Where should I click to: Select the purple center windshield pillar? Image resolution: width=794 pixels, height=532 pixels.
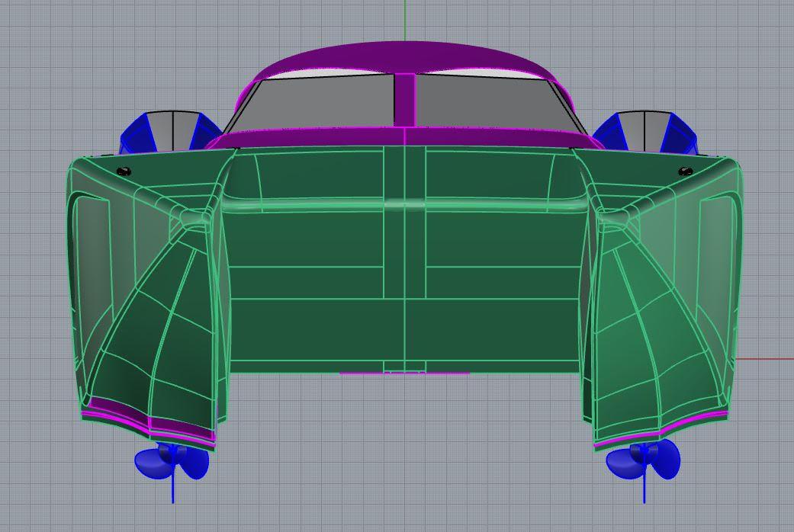(x=404, y=100)
